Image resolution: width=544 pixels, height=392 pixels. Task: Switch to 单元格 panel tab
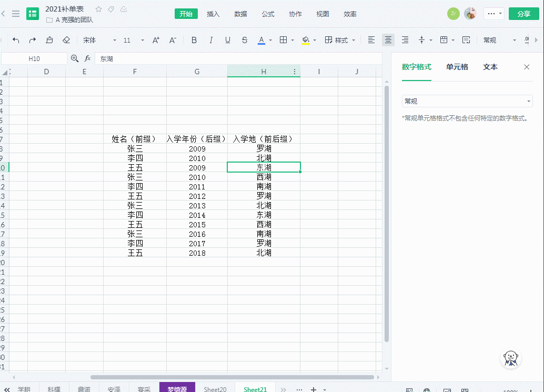pos(457,67)
